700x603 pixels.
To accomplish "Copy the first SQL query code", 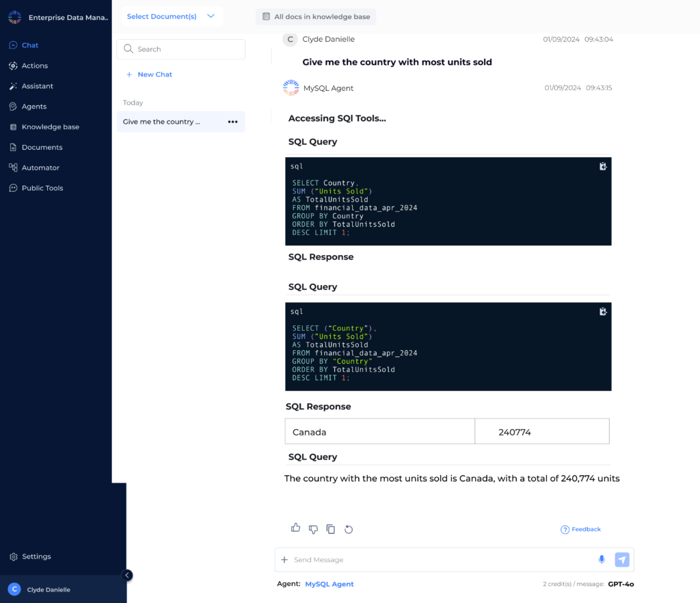I will click(x=603, y=166).
